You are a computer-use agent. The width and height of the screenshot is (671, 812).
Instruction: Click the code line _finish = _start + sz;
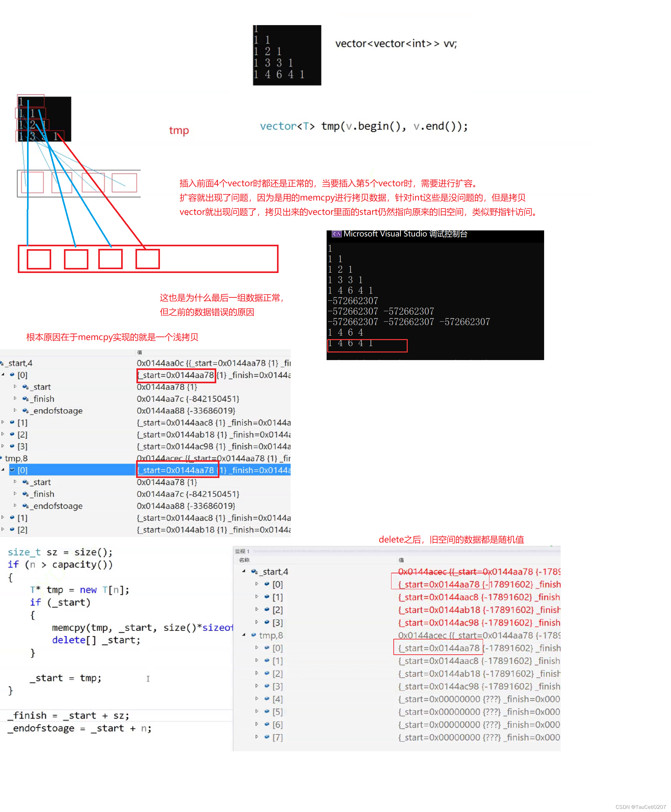coord(68,715)
